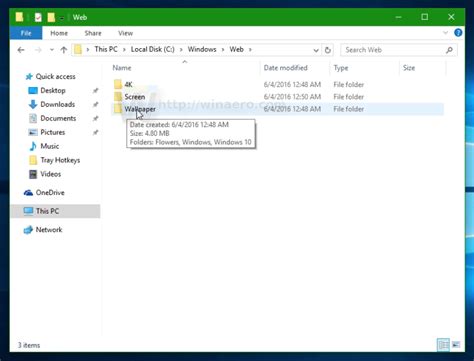Expand chevron after This PC breadcrumb
474x361 pixels.
pyautogui.click(x=124, y=50)
